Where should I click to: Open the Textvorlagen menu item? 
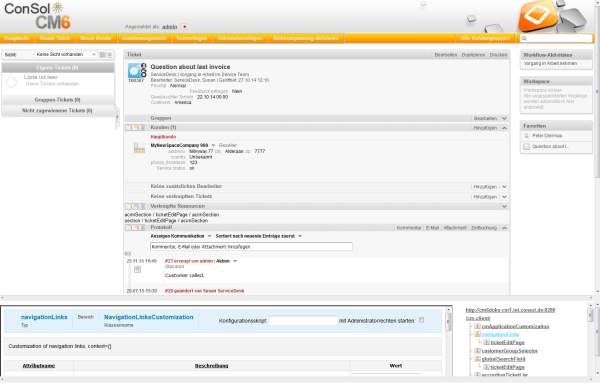[191, 38]
